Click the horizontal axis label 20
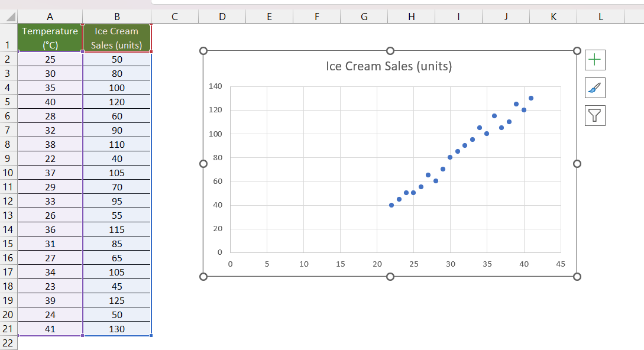The image size is (644, 350). click(377, 264)
